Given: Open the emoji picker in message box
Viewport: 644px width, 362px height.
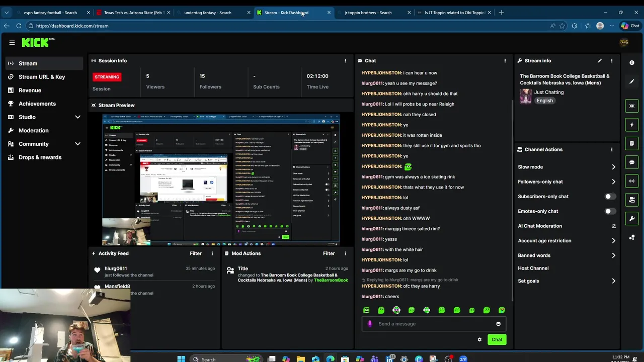Looking at the screenshot, I should [x=498, y=324].
